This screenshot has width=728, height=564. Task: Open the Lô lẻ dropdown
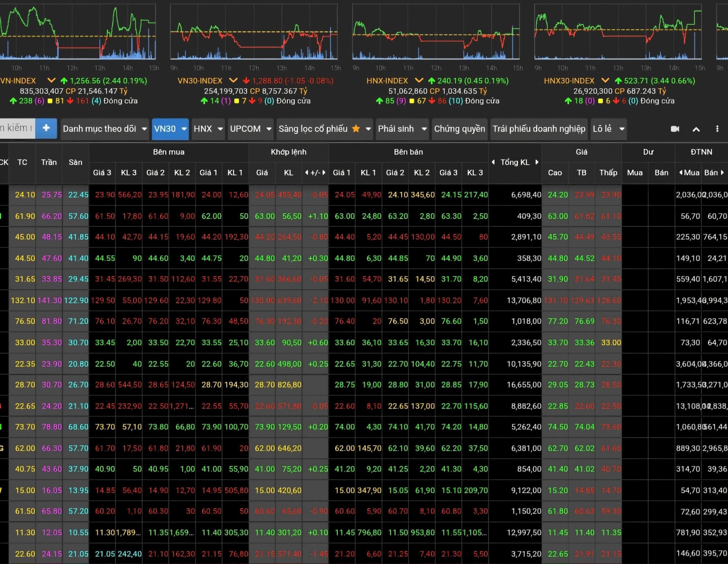tap(608, 129)
